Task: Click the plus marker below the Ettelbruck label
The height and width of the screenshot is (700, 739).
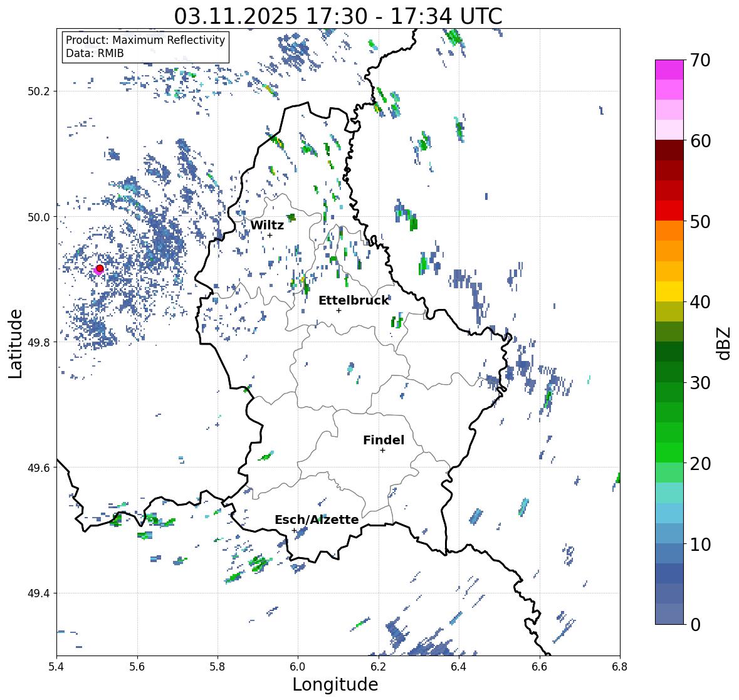Action: point(338,310)
